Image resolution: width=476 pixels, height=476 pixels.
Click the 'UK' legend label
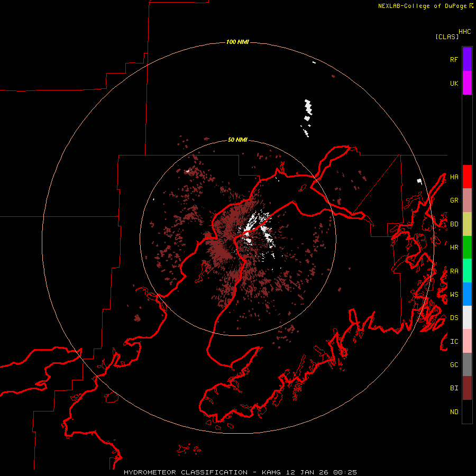click(x=454, y=83)
